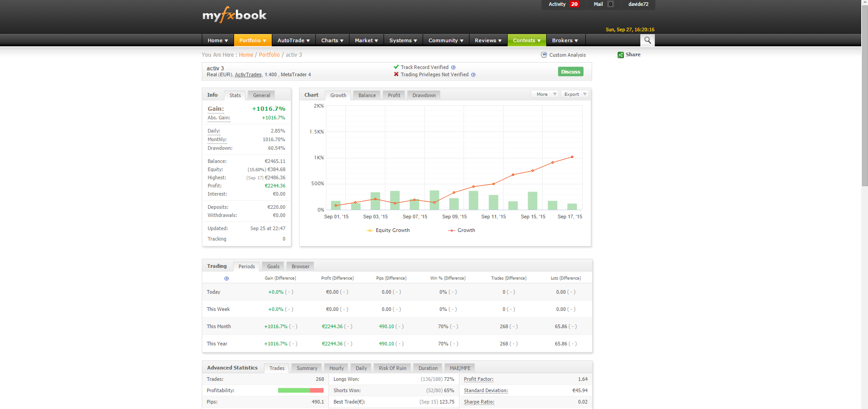This screenshot has height=409, width=868.
Task: Expand the Reviews menu
Action: [488, 40]
